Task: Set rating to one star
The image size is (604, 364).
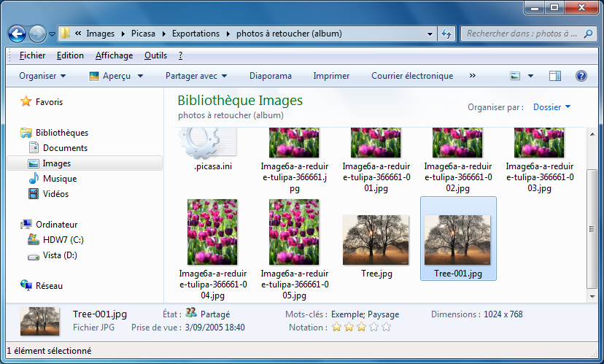Action: (337, 328)
